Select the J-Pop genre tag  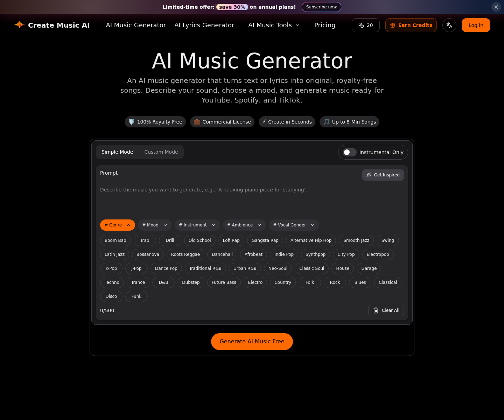136,268
